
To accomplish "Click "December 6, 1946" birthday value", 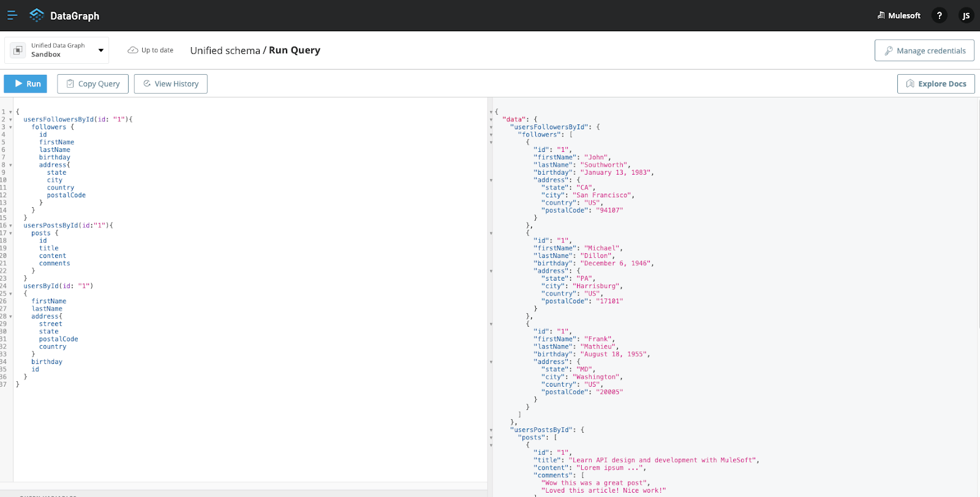I will [x=616, y=264].
